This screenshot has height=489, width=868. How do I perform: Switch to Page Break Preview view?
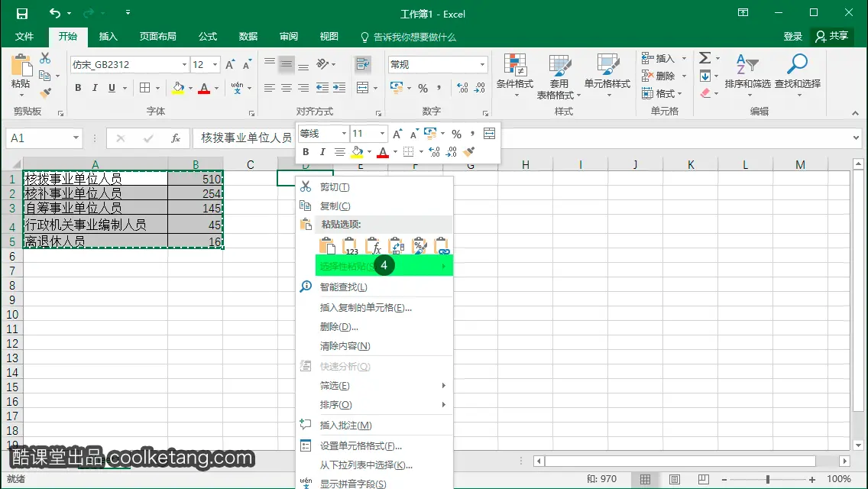(x=703, y=479)
